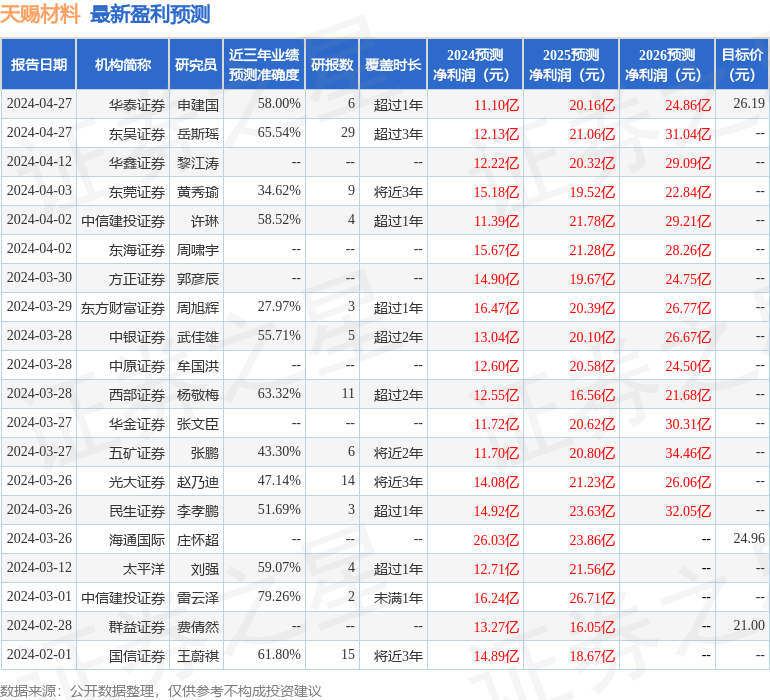Select the 东方财富证券 institution cell

tap(123, 308)
